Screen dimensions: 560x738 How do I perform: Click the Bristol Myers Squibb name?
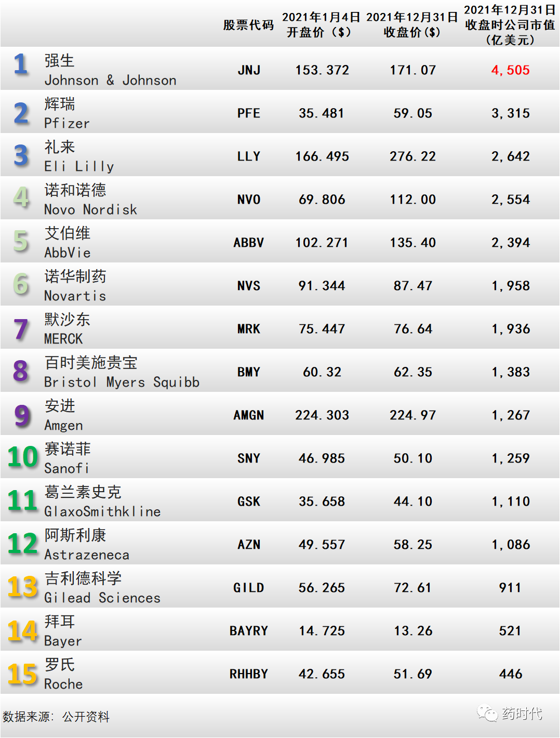pyautogui.click(x=122, y=382)
